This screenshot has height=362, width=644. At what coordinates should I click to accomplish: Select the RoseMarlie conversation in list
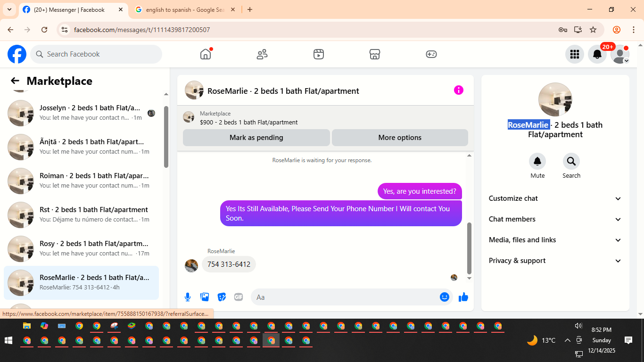click(81, 283)
